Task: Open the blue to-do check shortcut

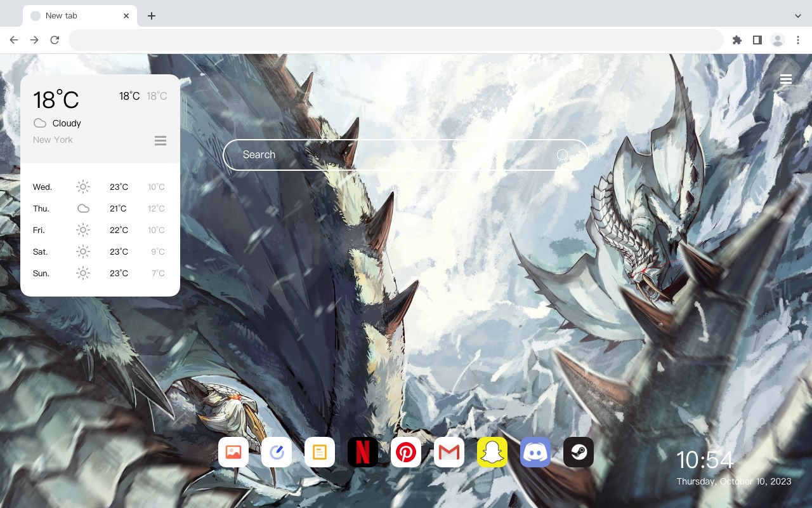Action: (x=277, y=452)
